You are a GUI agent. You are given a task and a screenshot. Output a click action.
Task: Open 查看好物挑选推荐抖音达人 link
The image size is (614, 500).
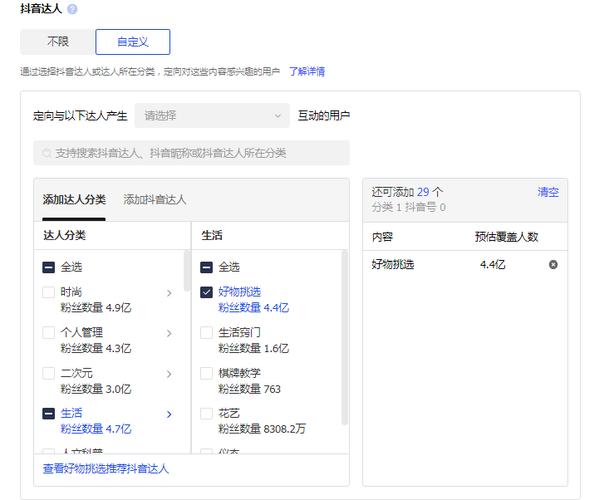pyautogui.click(x=105, y=469)
